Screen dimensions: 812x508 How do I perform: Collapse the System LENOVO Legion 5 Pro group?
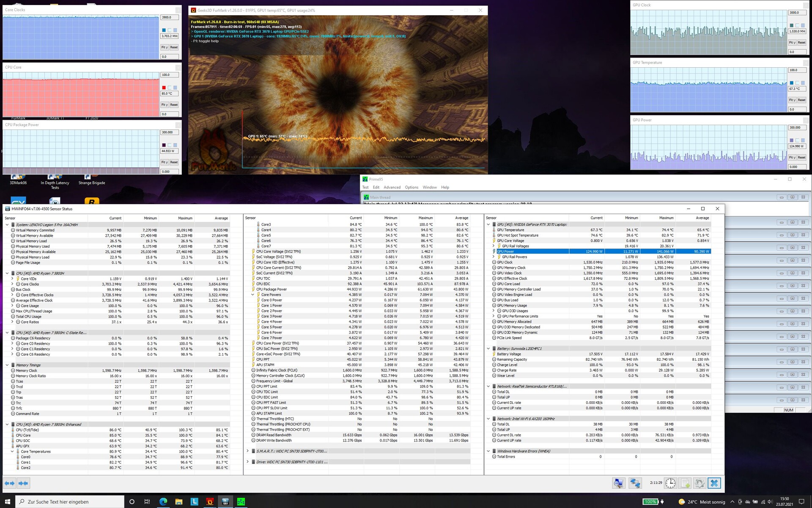click(7, 225)
